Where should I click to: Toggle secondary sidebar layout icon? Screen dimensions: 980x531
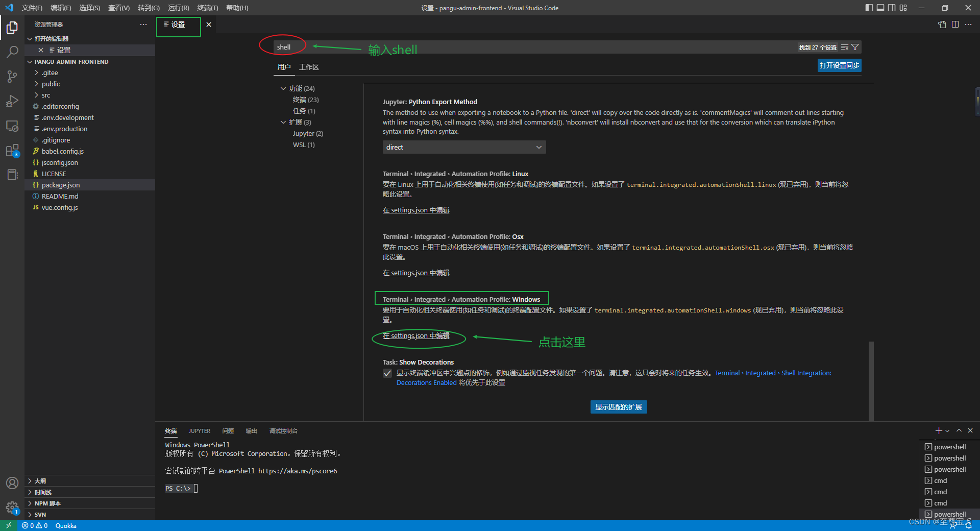892,8
